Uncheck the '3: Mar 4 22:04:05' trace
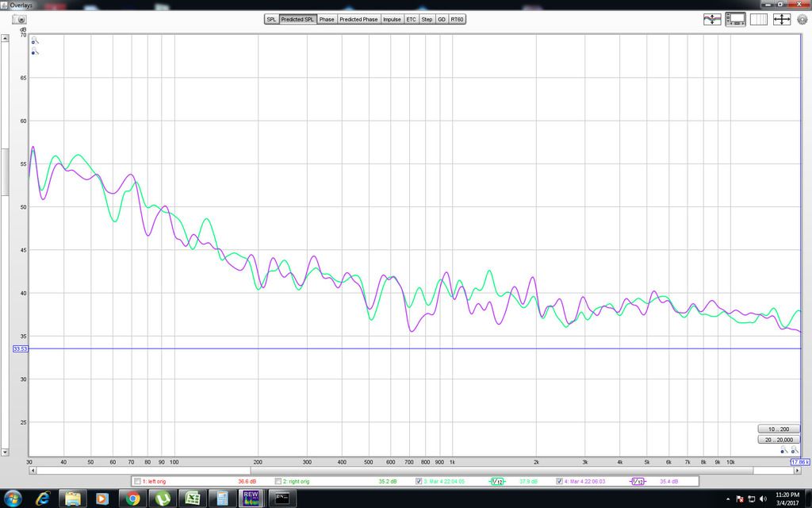 point(419,482)
